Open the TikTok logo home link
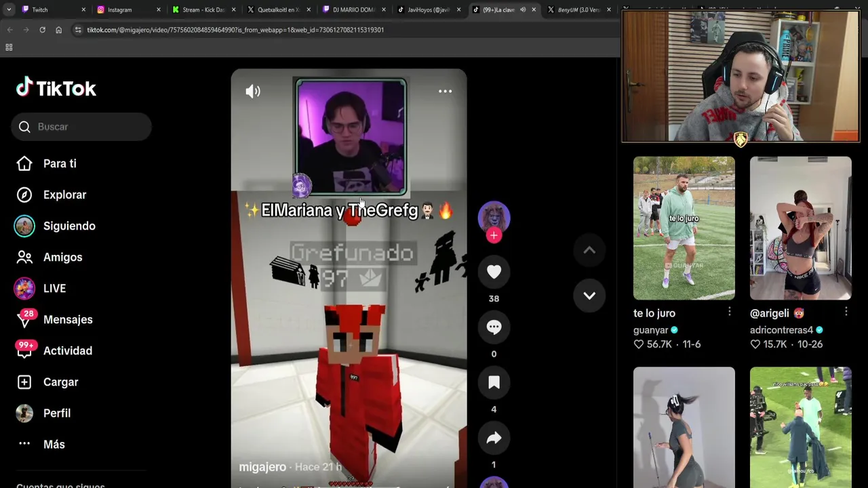Image resolution: width=868 pixels, height=488 pixels. pyautogui.click(x=56, y=88)
